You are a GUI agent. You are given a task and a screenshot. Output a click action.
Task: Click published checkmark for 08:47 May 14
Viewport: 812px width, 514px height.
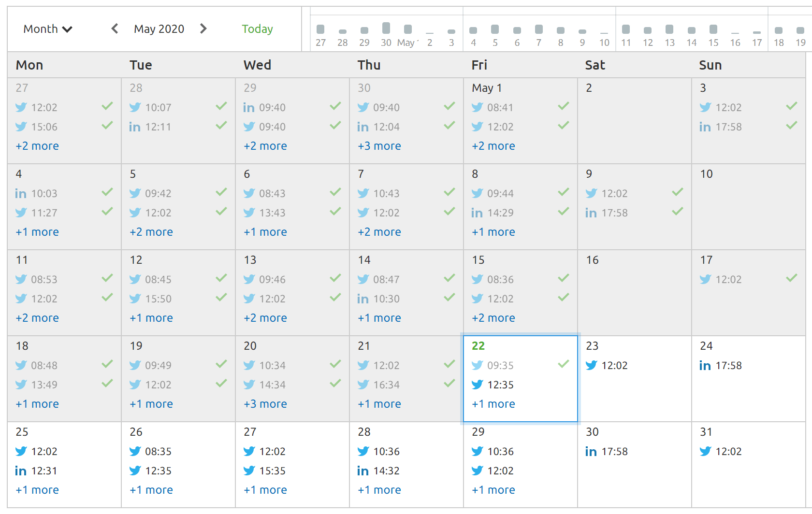tap(449, 278)
